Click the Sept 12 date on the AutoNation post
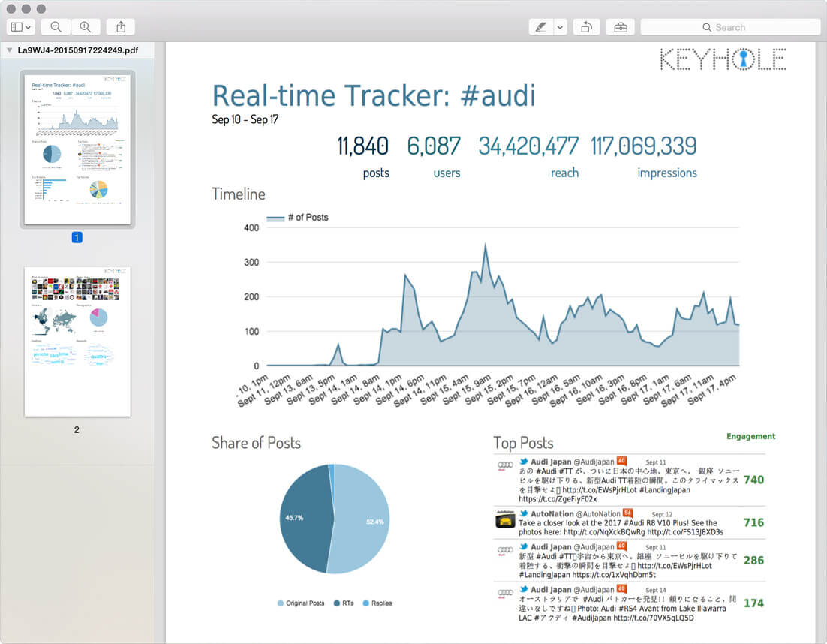827x644 pixels. [662, 514]
